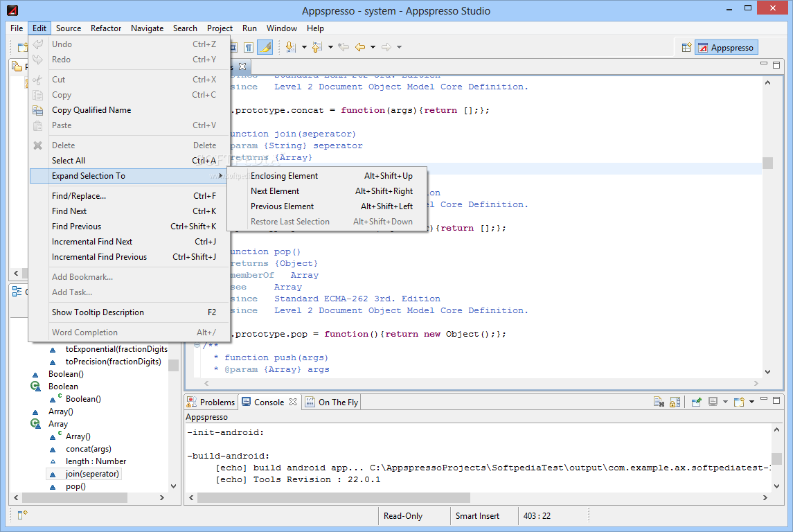Open the Help menu
The height and width of the screenshot is (532, 793).
pyautogui.click(x=315, y=28)
